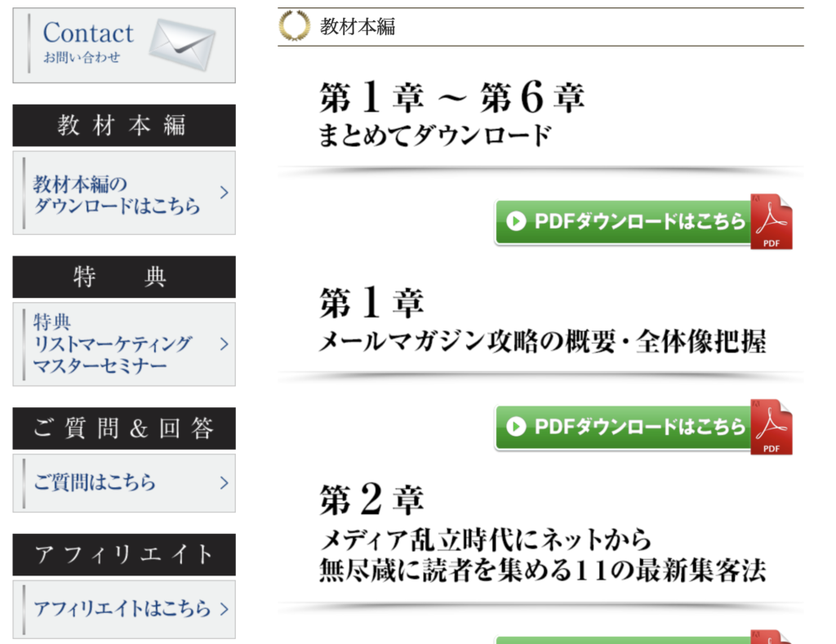Click the red PDF icon for 第1章
Screen dimensions: 836x644
[772, 427]
